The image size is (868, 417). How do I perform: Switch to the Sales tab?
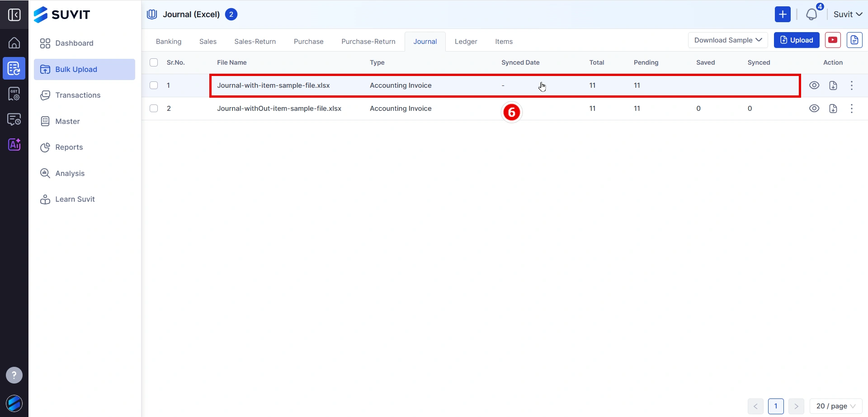208,42
